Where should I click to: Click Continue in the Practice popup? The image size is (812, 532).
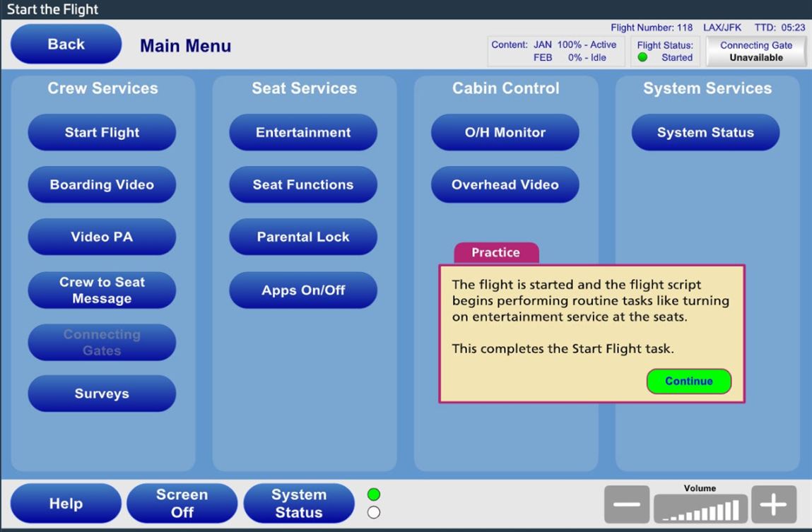pos(688,382)
